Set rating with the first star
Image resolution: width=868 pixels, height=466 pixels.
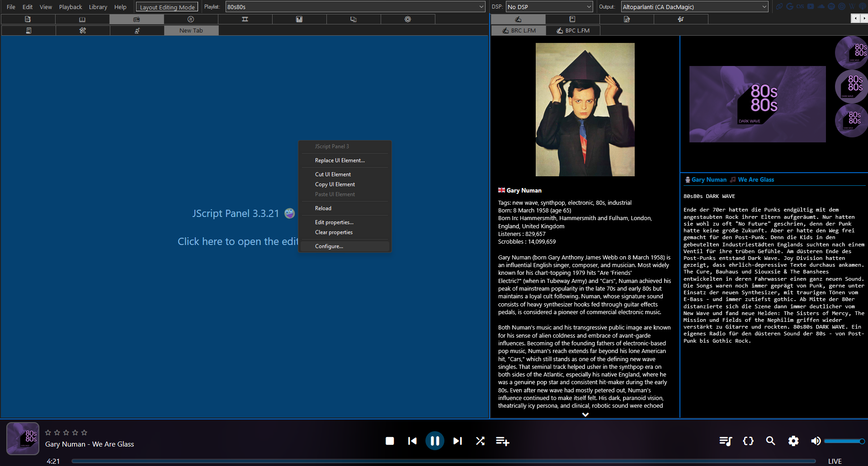[48, 433]
